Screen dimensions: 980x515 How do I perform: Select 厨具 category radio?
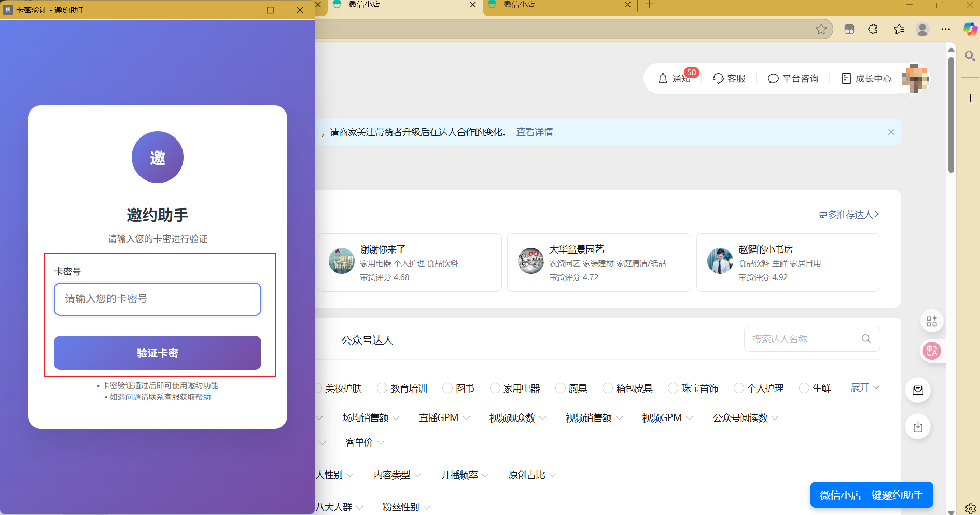561,388
